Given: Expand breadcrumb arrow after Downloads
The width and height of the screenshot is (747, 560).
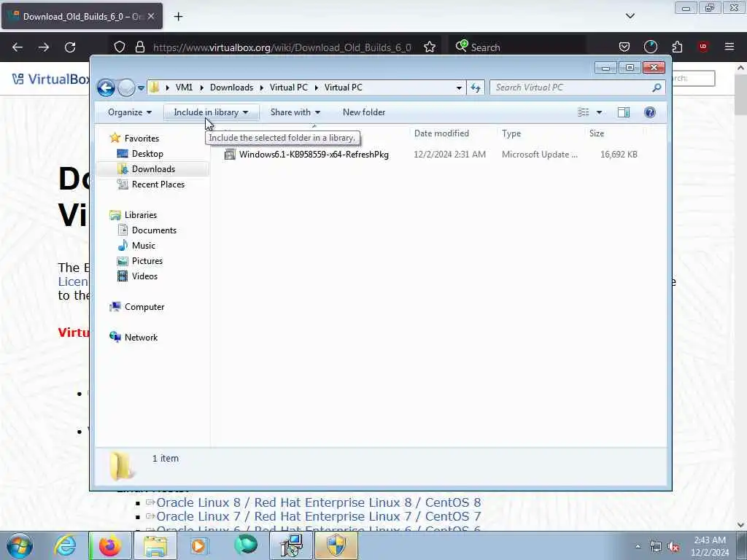Looking at the screenshot, I should click(x=262, y=87).
